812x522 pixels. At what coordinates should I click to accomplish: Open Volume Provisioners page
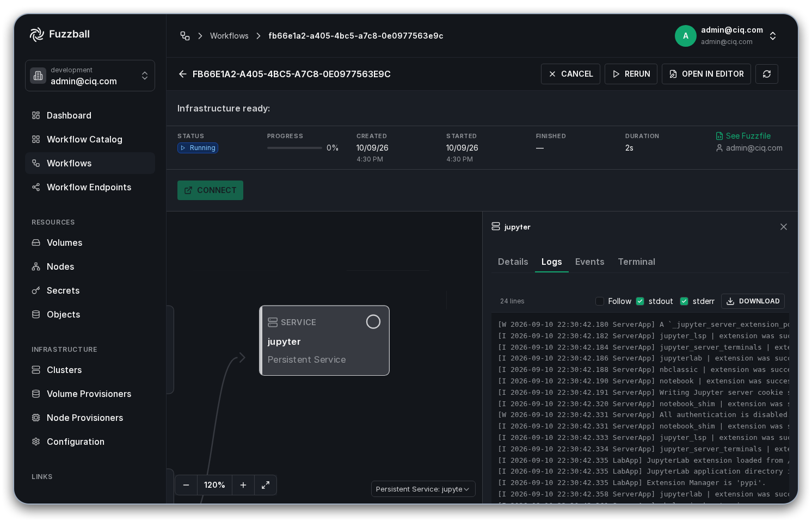[90, 394]
